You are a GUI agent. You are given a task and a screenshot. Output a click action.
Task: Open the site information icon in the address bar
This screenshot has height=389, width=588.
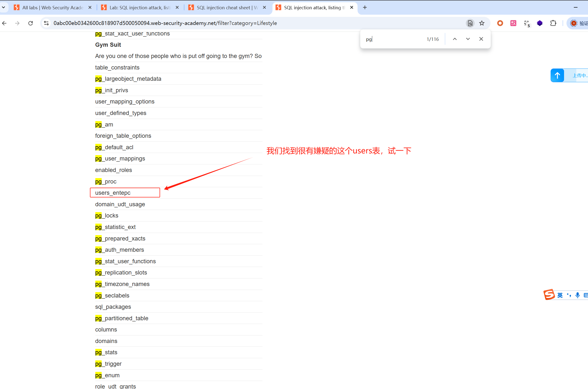[x=46, y=23]
